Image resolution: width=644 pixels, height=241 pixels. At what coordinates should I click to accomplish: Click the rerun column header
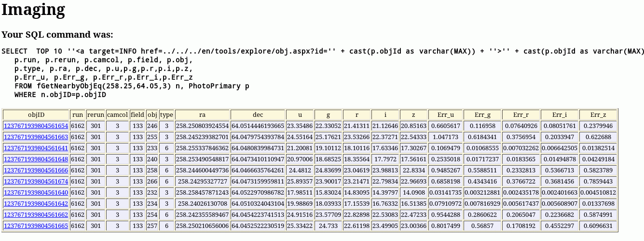pyautogui.click(x=96, y=114)
